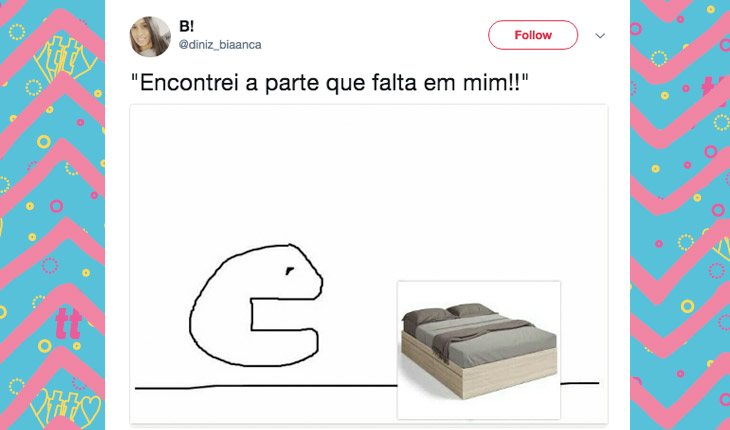Click the ground line segment right of bed
The height and width of the screenshot is (430, 730).
pyautogui.click(x=580, y=383)
